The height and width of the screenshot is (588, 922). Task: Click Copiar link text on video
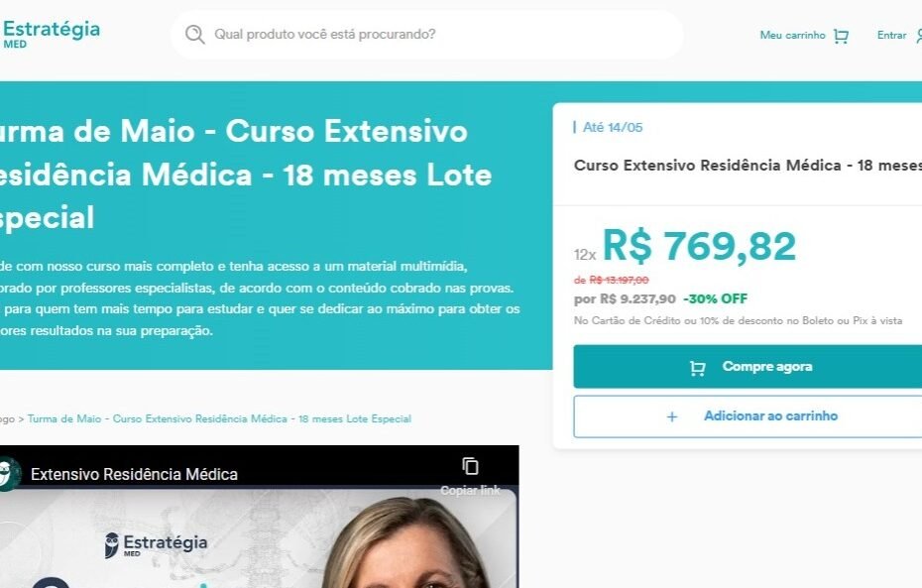470,491
